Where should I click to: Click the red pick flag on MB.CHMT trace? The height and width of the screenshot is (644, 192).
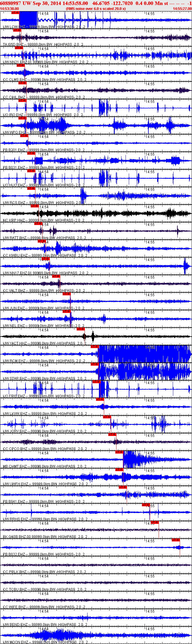[119, 452]
